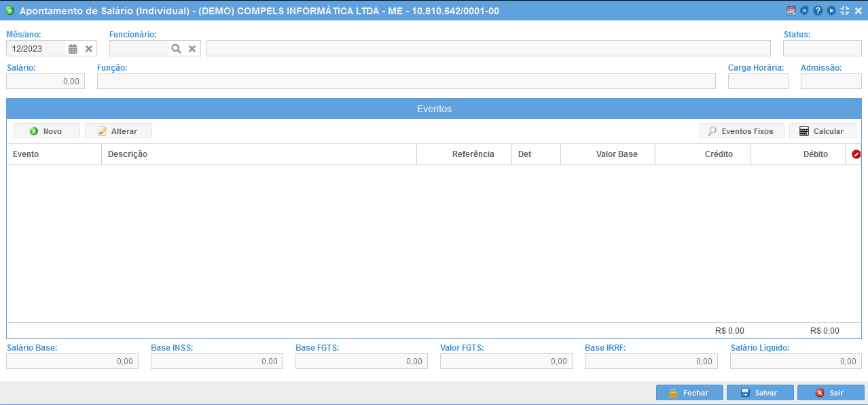The height and width of the screenshot is (405, 868).
Task: Click the Salário Base field
Action: (x=73, y=362)
